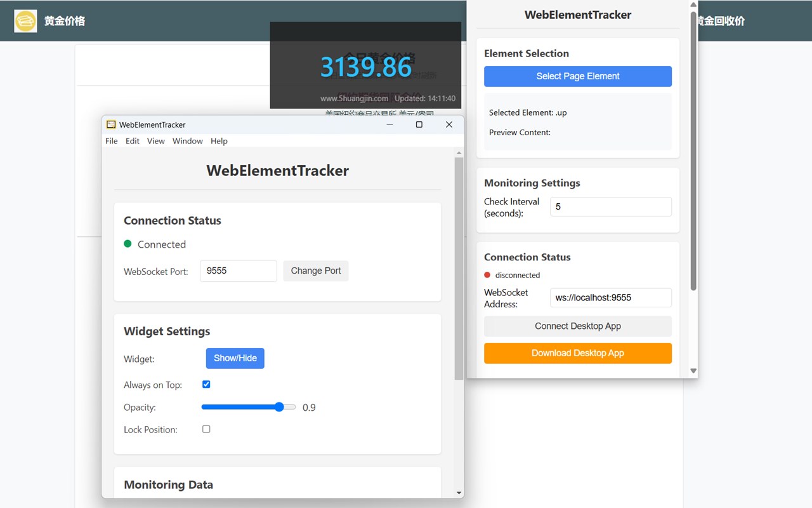Image resolution: width=812 pixels, height=508 pixels.
Task: Enable the Lock Position checkbox
Action: [206, 429]
